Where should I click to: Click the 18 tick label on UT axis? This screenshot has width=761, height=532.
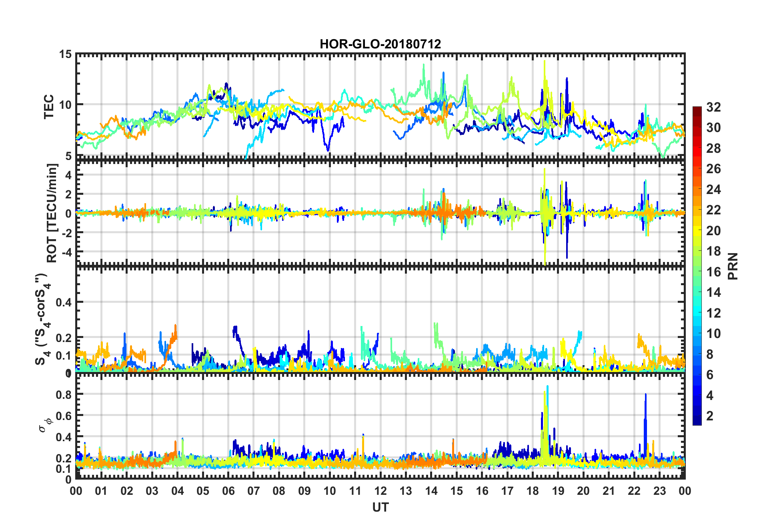[x=533, y=490]
